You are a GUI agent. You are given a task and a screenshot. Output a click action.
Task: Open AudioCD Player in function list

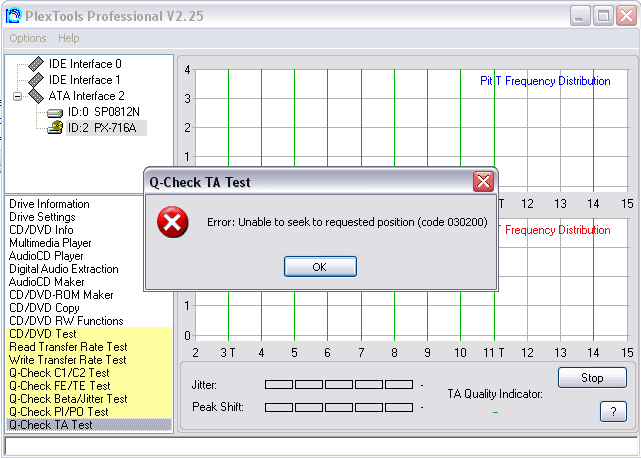[x=46, y=256]
